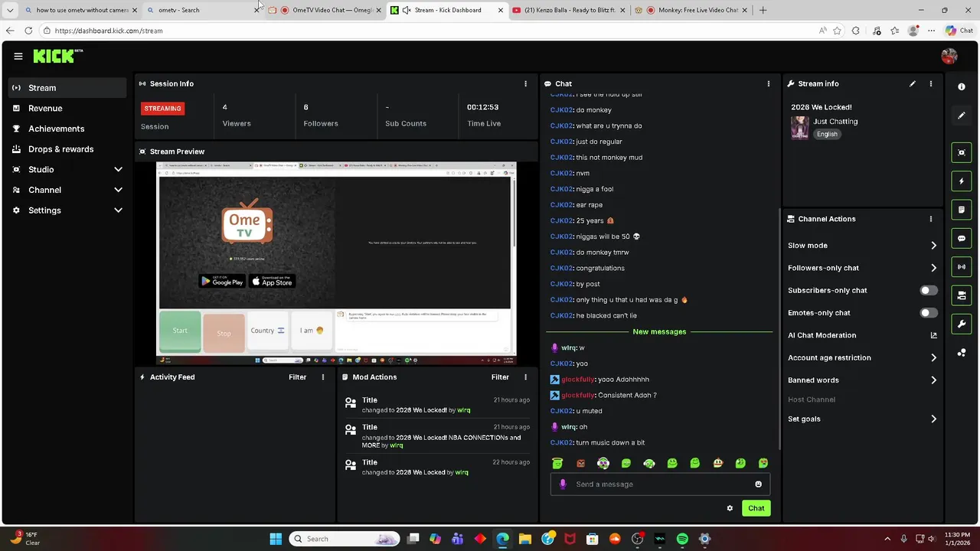Click username glockfully in the yooo Adohhhhh message

578,380
